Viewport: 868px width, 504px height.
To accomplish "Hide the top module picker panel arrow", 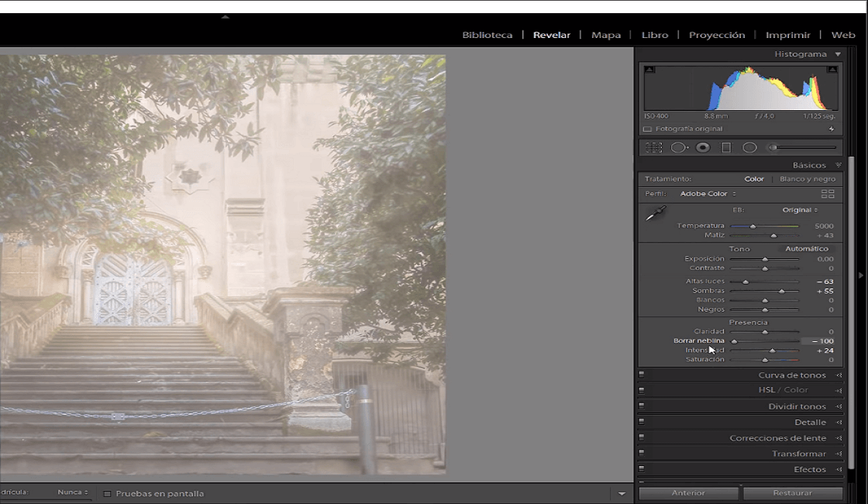I will (x=226, y=17).
